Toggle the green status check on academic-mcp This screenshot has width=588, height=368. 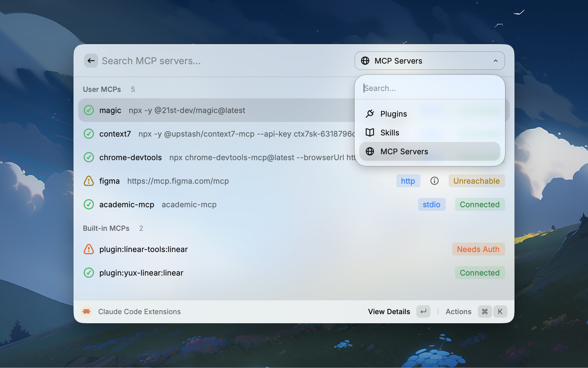[88, 204]
